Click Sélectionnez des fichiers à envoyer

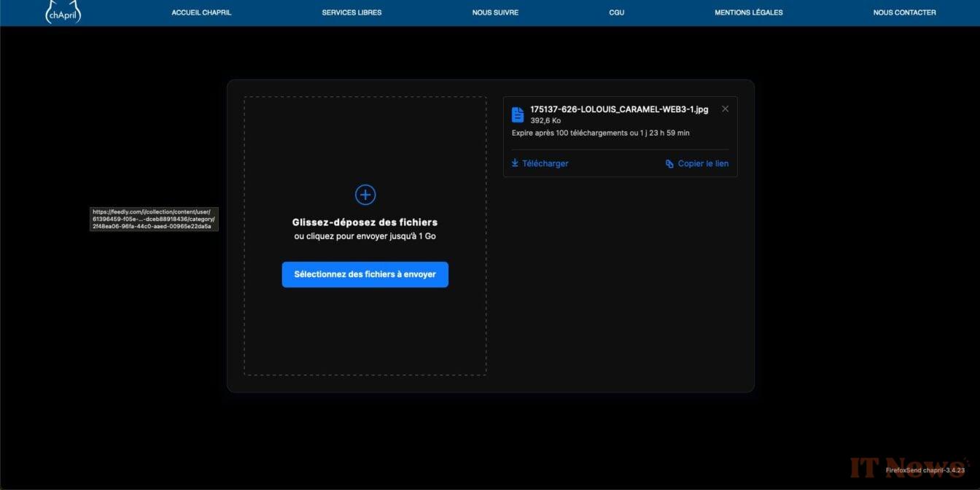[x=365, y=274]
